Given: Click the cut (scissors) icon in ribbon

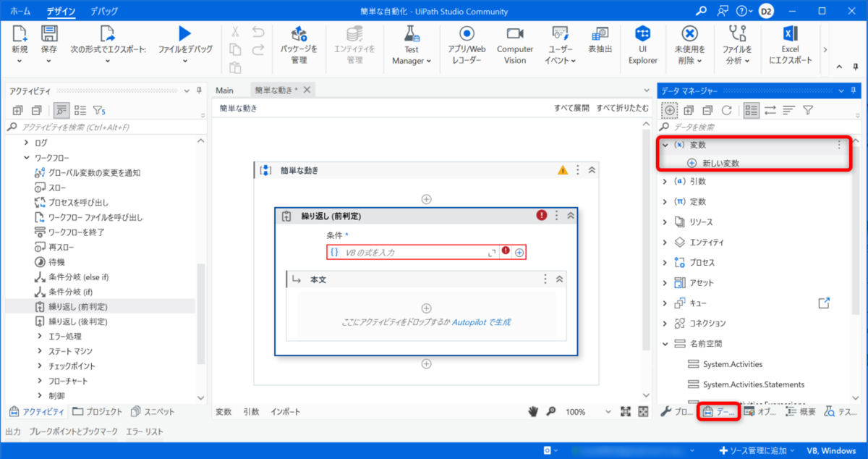Looking at the screenshot, I should pyautogui.click(x=235, y=32).
